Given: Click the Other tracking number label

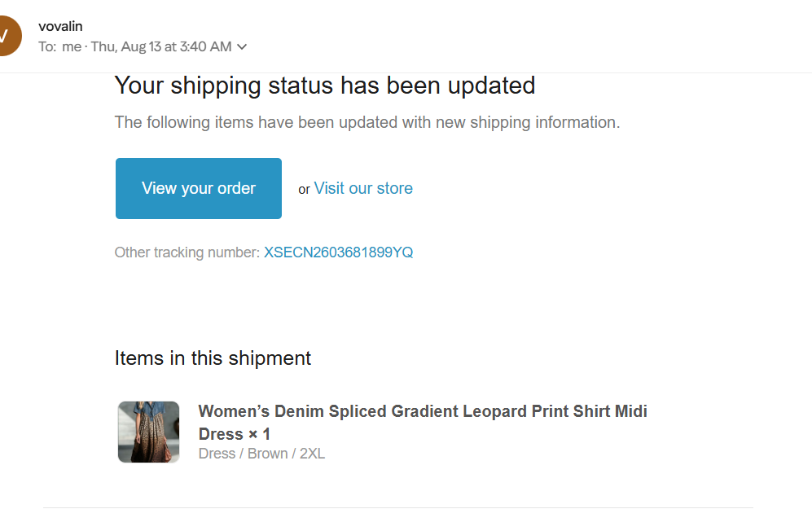Looking at the screenshot, I should click(x=187, y=252).
